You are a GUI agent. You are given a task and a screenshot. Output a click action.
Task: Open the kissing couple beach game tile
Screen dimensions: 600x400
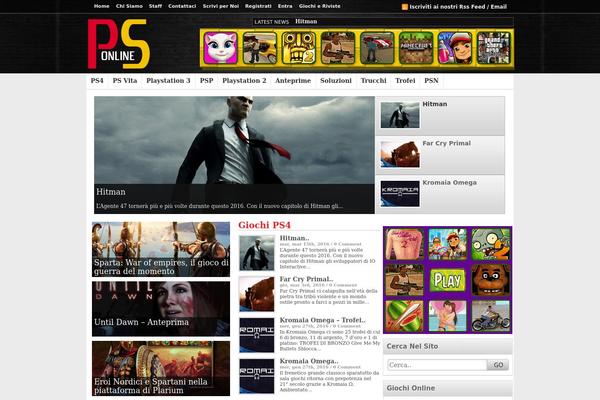coord(447,316)
